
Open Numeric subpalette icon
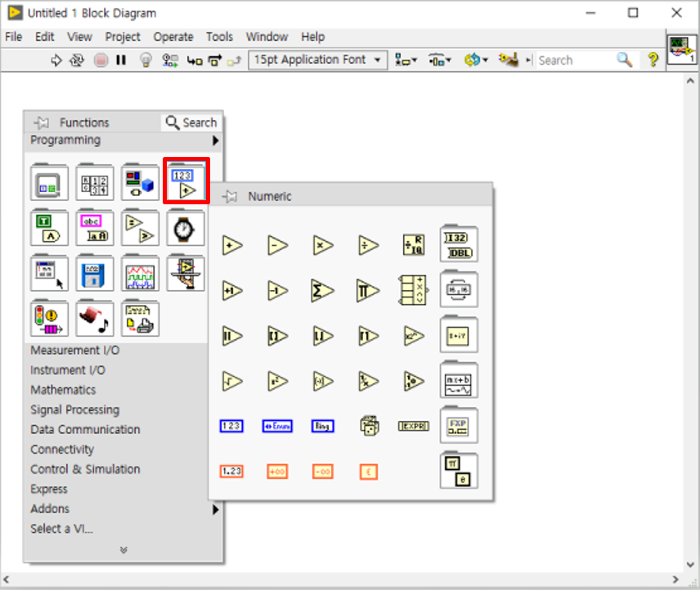(186, 181)
